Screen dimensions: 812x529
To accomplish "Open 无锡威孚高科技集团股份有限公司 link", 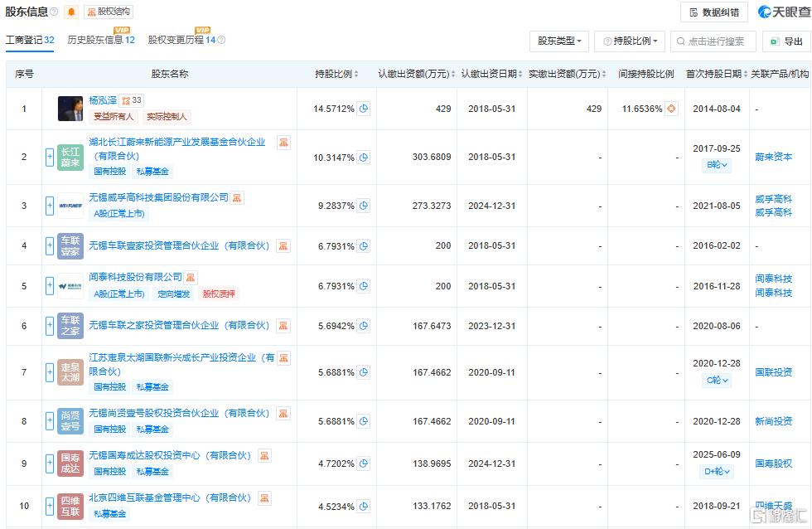I will coord(158,197).
